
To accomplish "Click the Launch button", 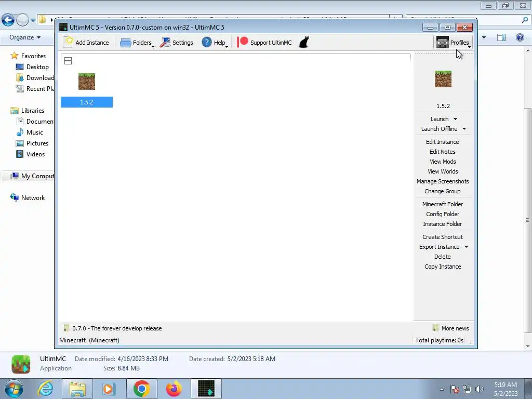I will point(440,119).
